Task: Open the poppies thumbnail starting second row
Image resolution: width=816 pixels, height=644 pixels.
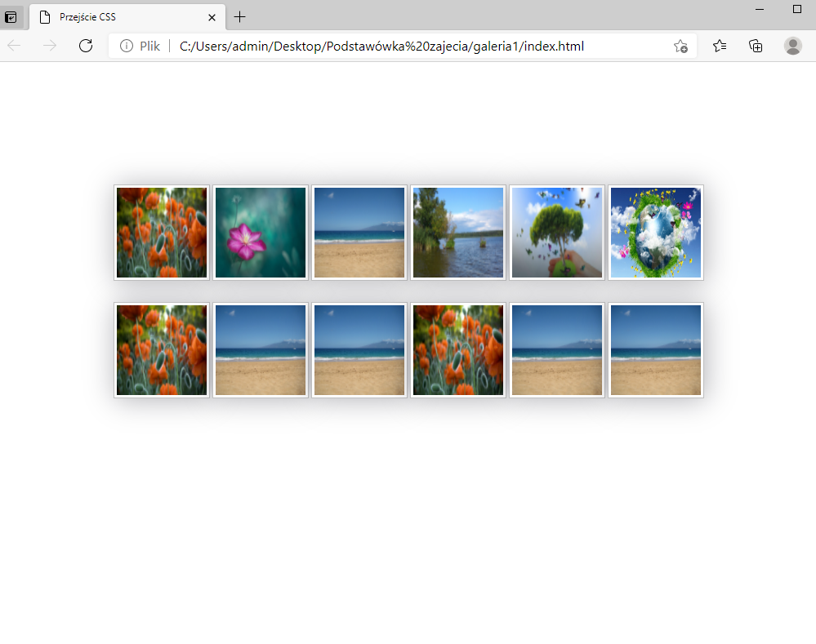Action: click(x=162, y=350)
